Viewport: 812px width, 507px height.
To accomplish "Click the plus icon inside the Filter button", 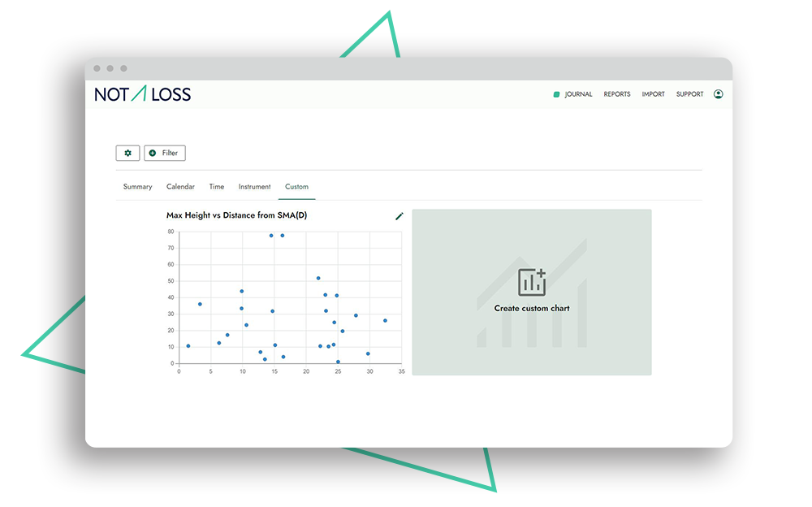I will (x=152, y=153).
